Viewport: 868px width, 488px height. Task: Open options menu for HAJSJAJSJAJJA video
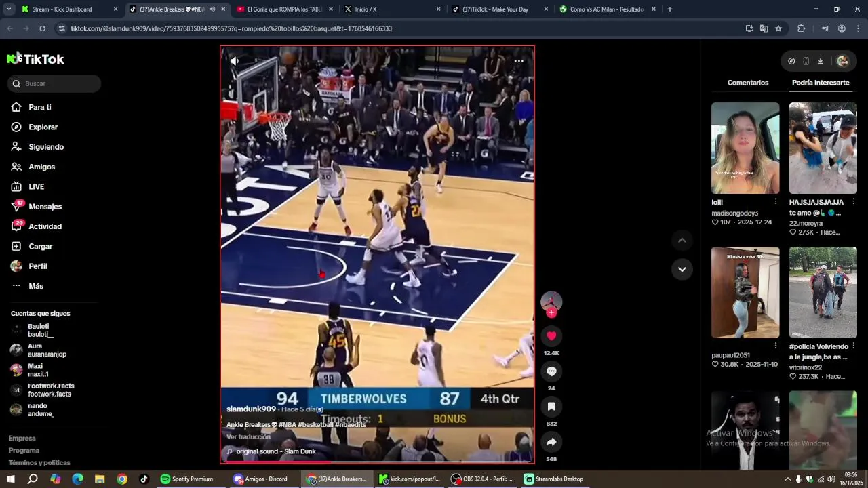(x=853, y=202)
